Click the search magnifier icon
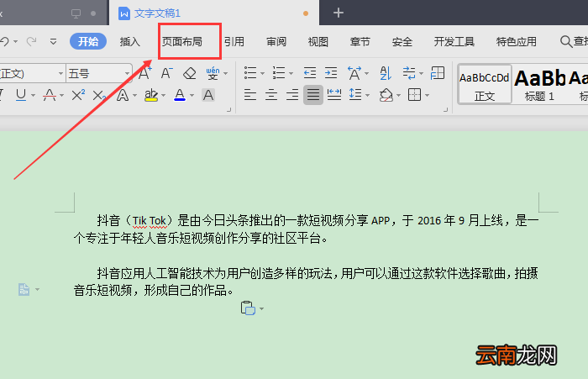The width and height of the screenshot is (588, 379). click(565, 41)
